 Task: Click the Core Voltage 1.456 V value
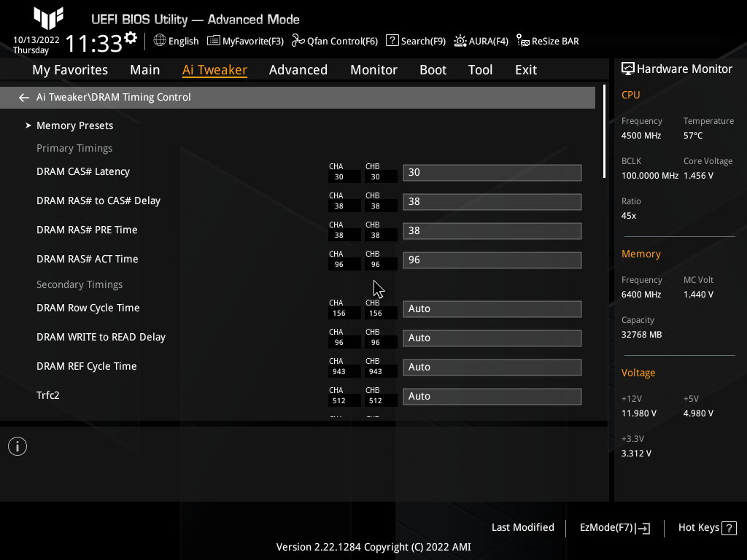(x=698, y=175)
